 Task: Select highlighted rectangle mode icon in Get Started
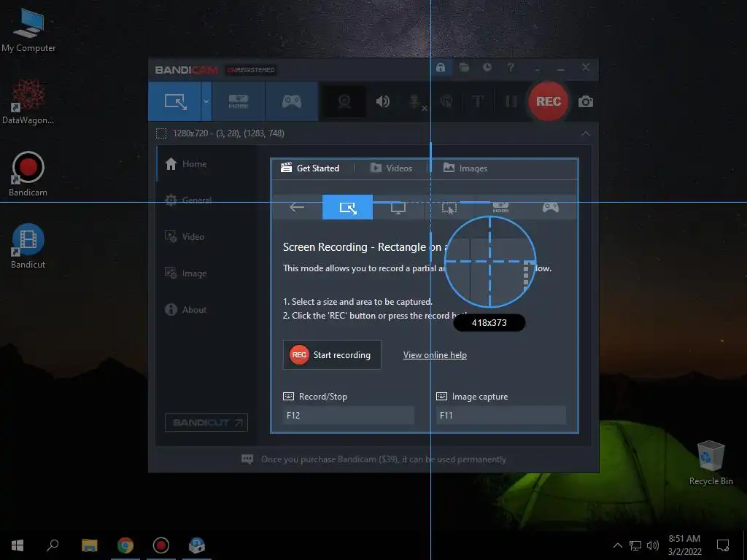(348, 207)
